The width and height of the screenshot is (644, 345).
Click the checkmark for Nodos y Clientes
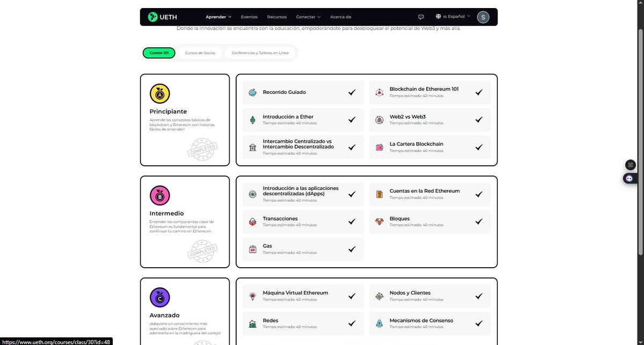[x=479, y=296]
